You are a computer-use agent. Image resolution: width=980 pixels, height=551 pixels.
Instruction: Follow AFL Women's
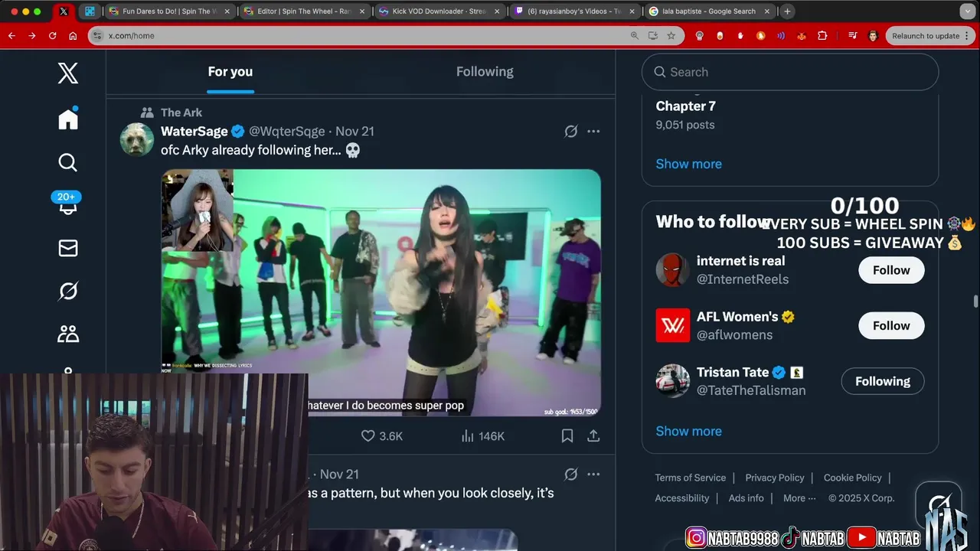pyautogui.click(x=891, y=325)
